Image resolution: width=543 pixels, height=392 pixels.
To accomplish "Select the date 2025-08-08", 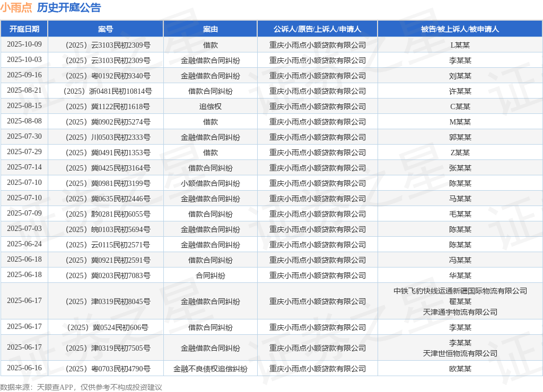I will [24, 121].
